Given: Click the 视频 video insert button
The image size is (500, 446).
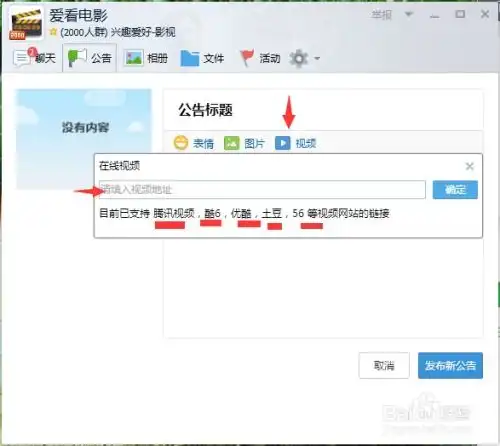Looking at the screenshot, I should point(296,143).
